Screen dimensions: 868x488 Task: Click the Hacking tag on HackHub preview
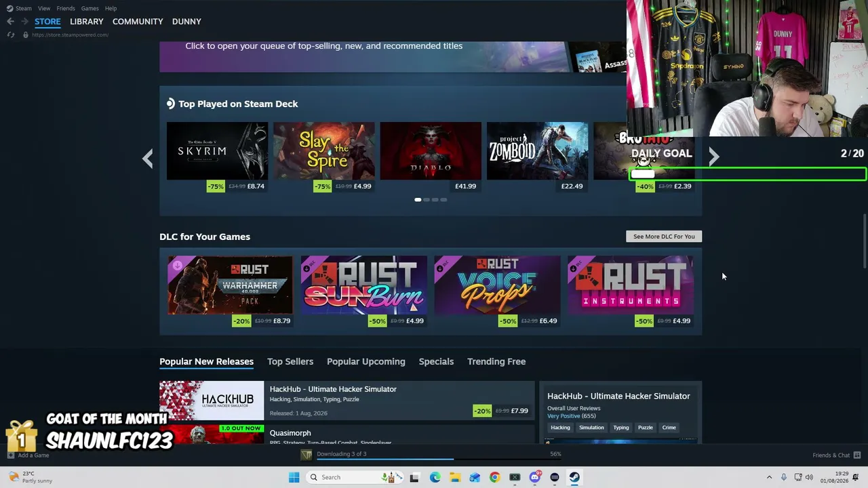pyautogui.click(x=560, y=428)
